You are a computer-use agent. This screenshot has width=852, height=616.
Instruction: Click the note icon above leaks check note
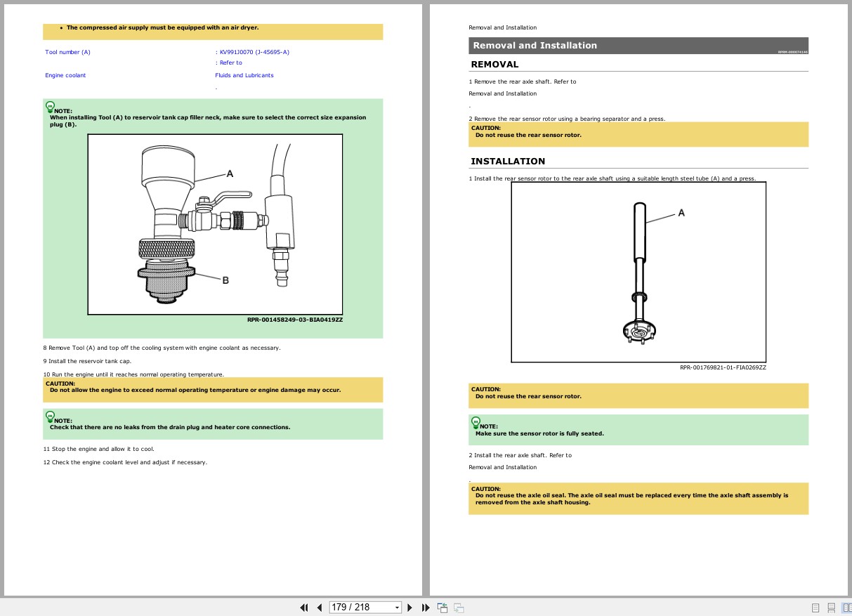[x=50, y=417]
